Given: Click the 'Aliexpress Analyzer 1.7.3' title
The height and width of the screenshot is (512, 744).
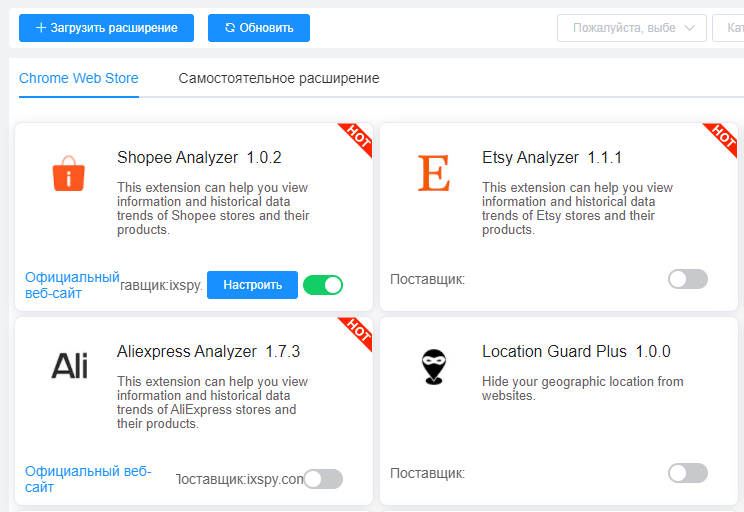Looking at the screenshot, I should tap(209, 352).
